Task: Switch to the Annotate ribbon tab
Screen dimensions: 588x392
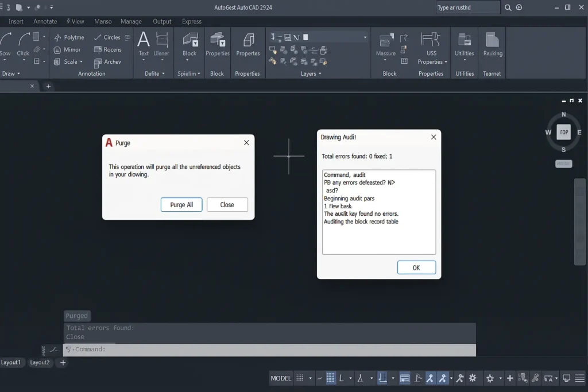Action: [x=45, y=21]
